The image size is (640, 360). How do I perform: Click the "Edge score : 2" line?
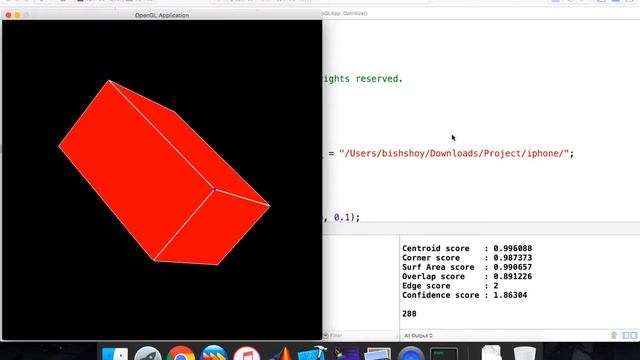click(x=450, y=286)
